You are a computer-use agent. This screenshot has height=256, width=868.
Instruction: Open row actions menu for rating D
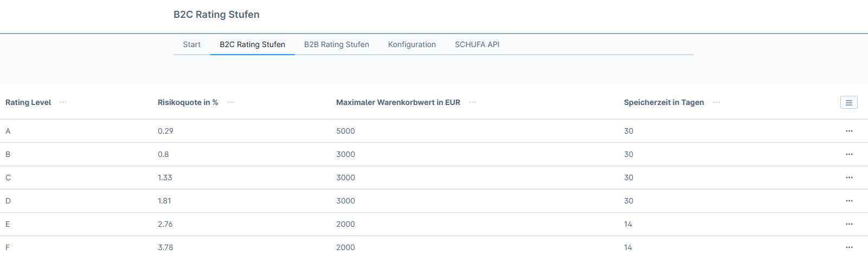point(849,201)
